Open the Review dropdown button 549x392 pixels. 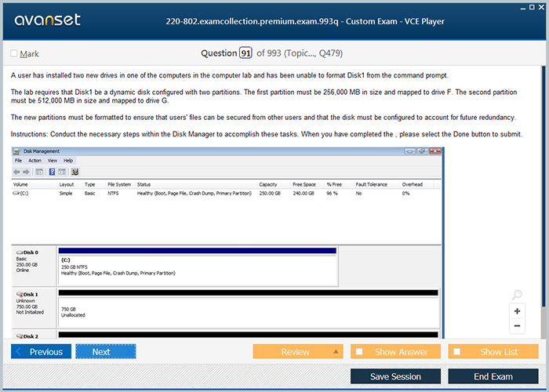(298, 351)
